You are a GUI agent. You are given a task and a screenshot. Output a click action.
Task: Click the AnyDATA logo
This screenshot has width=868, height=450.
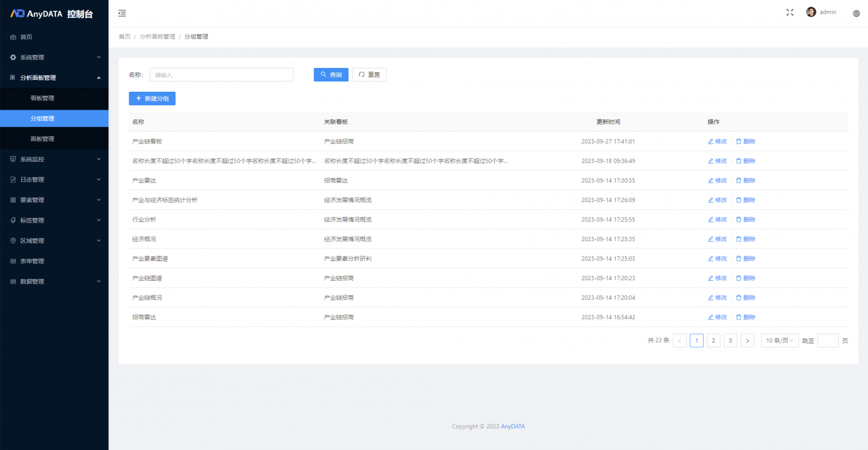pyautogui.click(x=52, y=14)
